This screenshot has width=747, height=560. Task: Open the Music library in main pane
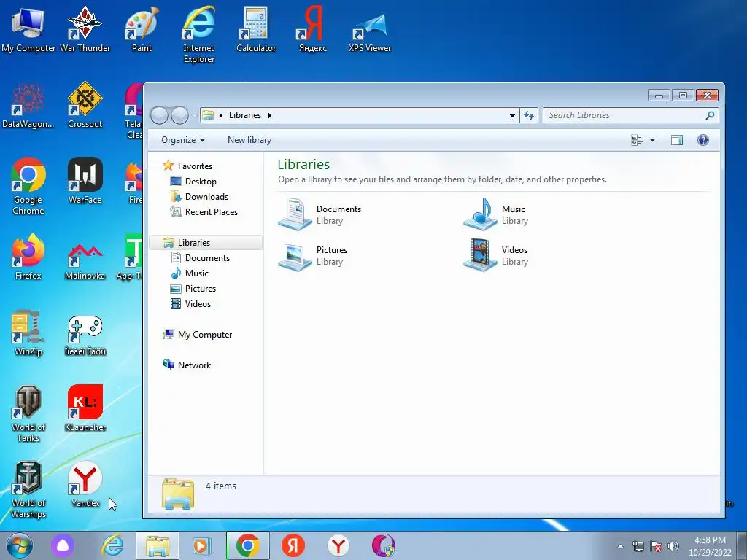pos(495,214)
